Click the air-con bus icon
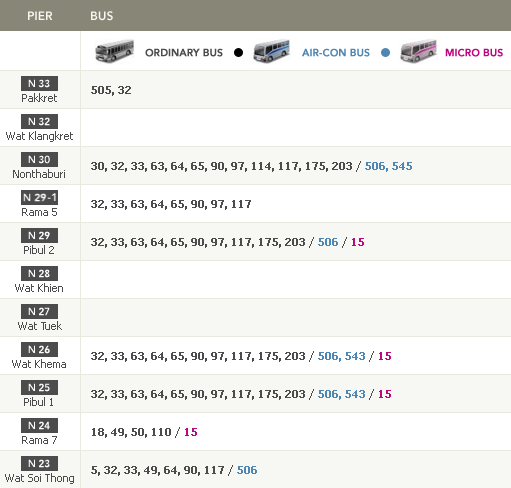511x488 pixels. click(x=271, y=51)
